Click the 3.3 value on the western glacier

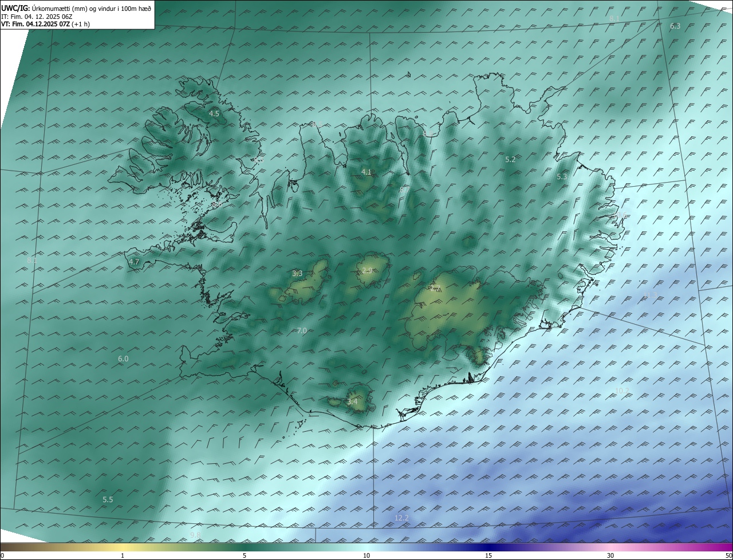click(x=297, y=274)
